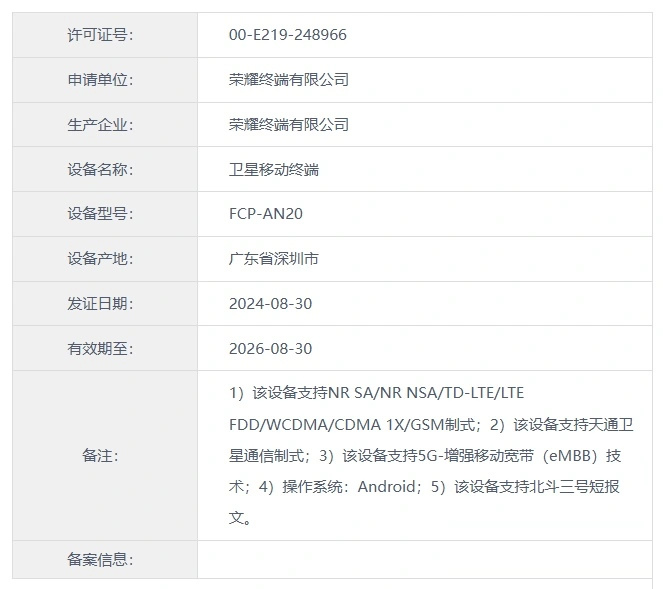Click the 设备名称 label
Image resolution: width=663 pixels, height=589 pixels.
coord(100,170)
